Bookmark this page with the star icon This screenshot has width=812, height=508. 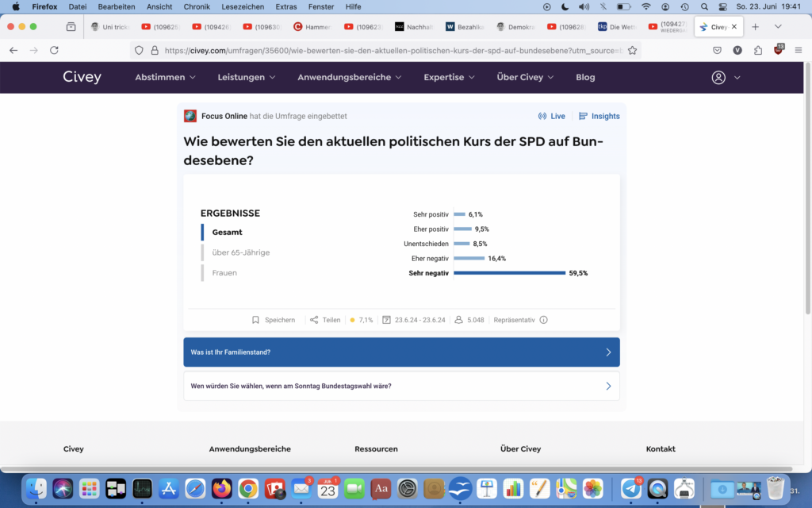(x=632, y=50)
